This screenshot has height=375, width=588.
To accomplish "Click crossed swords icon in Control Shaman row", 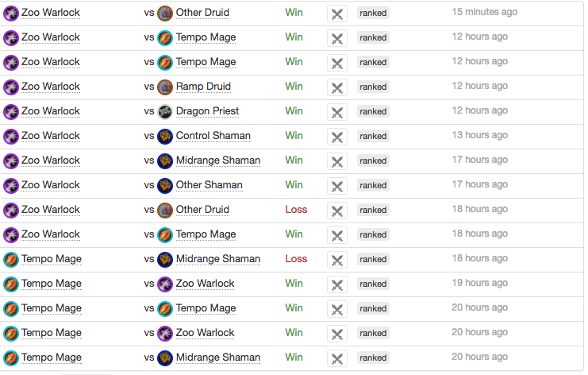I will click(337, 137).
